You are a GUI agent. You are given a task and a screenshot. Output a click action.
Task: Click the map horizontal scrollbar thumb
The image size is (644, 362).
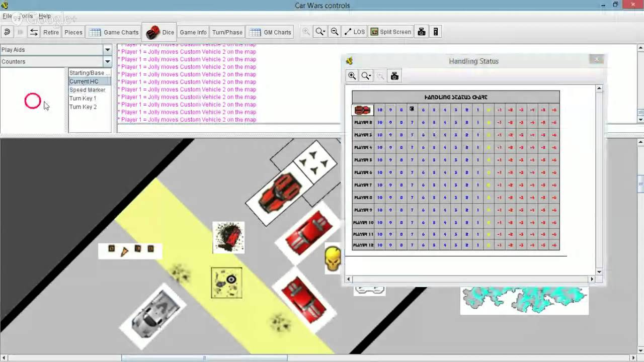204,358
